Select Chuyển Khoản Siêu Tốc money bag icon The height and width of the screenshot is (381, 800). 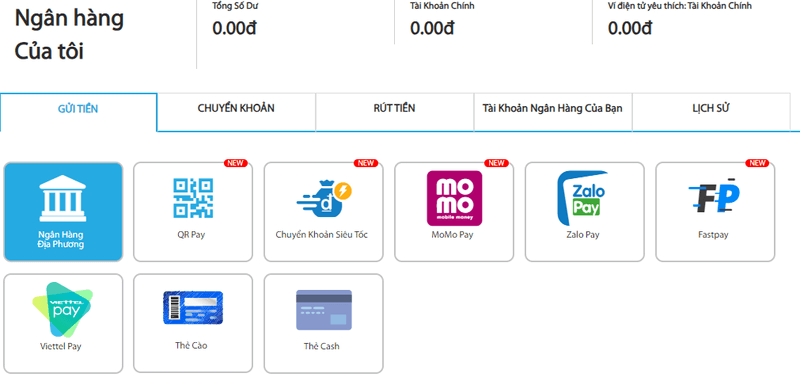[x=323, y=198]
